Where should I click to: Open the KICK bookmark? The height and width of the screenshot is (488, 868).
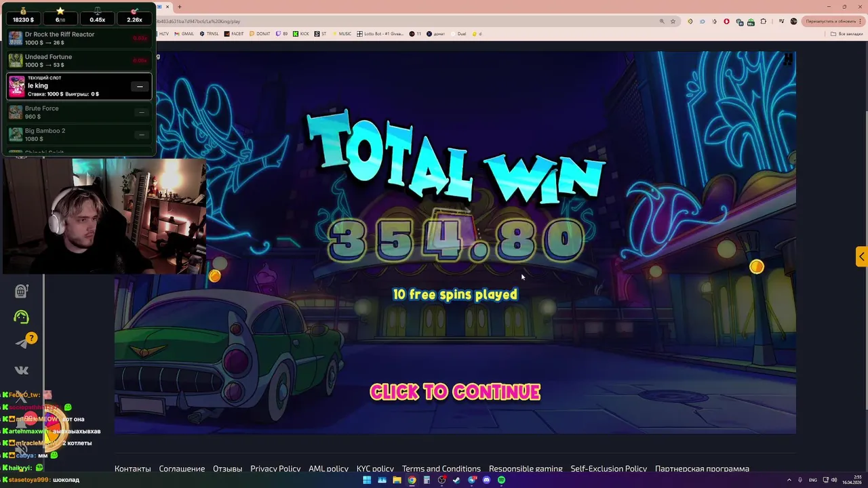pyautogui.click(x=301, y=33)
